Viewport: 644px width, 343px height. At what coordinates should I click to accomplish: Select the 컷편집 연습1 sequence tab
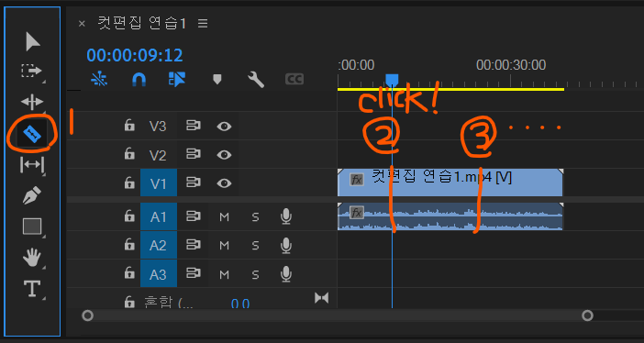141,24
